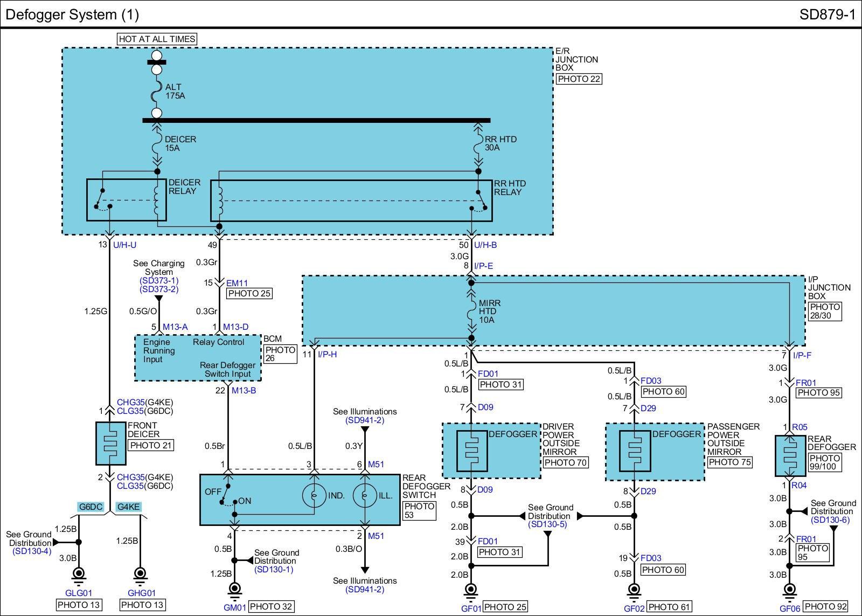Click the ALT 175A fusible link symbol
This screenshot has height=616, width=862.
pyautogui.click(x=156, y=91)
